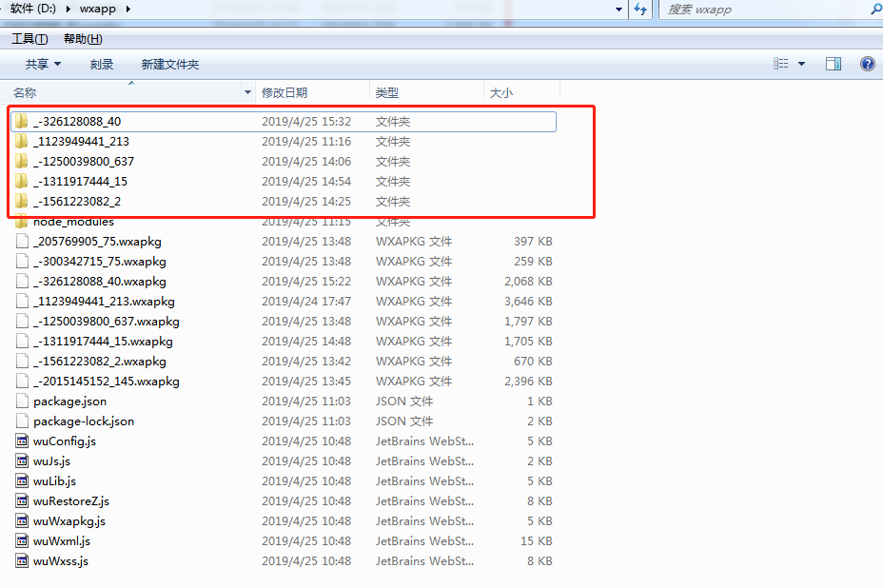Select the wuRestoreZ.js WebStorm icon
The width and height of the screenshot is (883, 588).
point(22,501)
